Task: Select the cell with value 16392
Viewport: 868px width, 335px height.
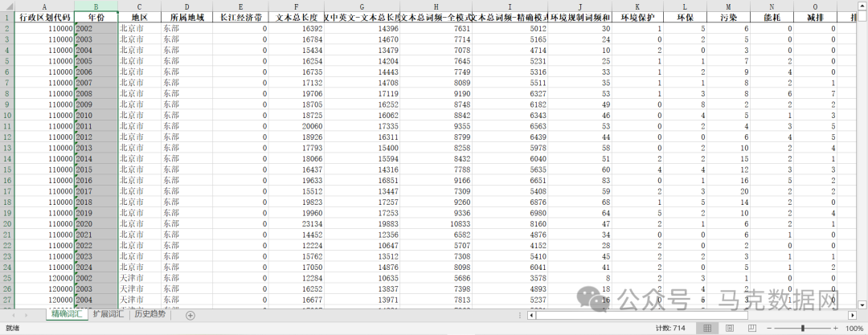Action: (x=296, y=28)
